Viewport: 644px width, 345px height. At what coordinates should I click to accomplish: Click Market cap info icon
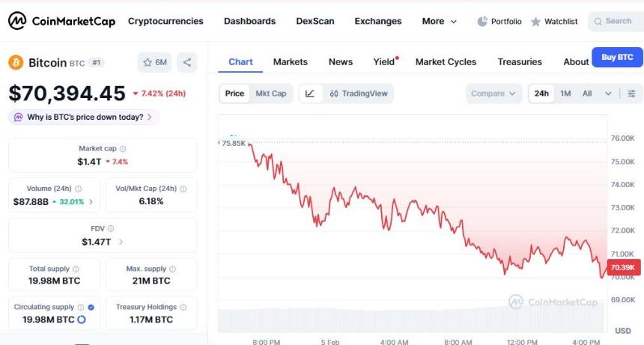click(x=123, y=149)
